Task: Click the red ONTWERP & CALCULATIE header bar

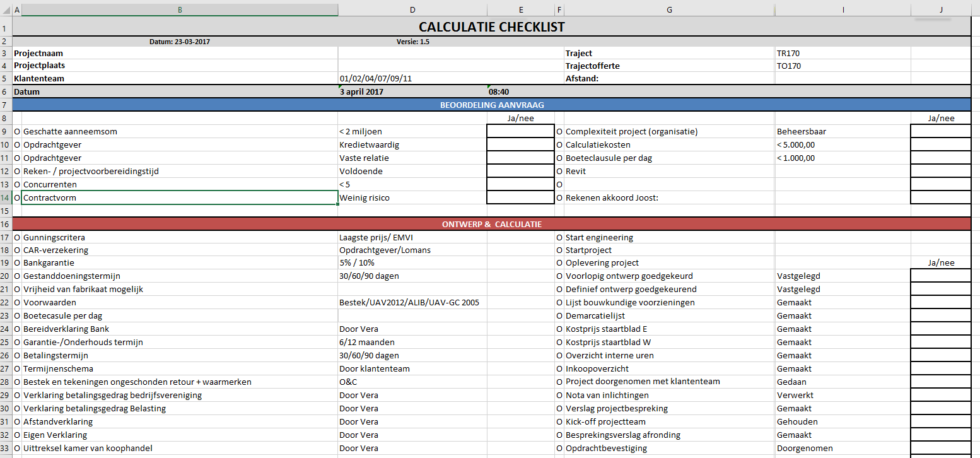Action: tap(491, 224)
